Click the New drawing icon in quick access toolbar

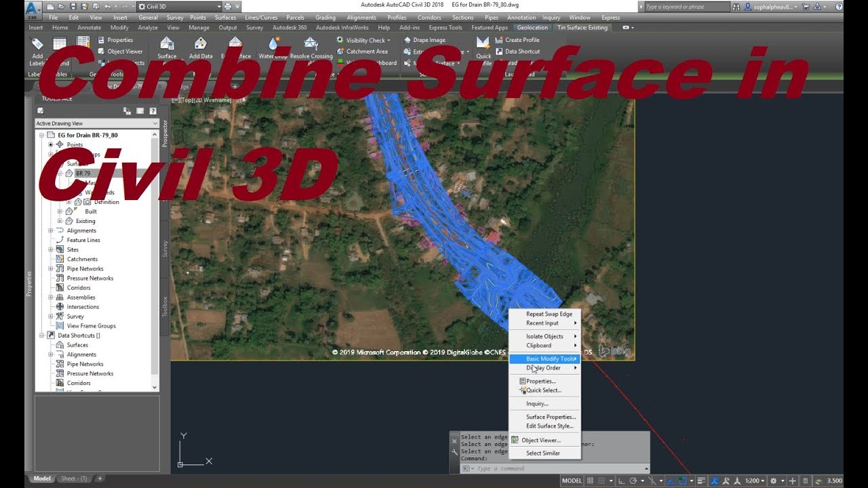pos(50,7)
